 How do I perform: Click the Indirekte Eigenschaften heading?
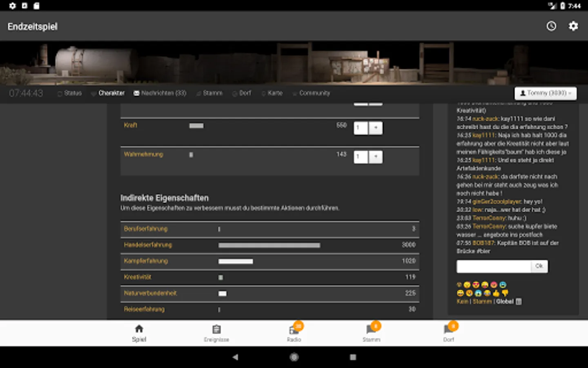[x=165, y=198]
